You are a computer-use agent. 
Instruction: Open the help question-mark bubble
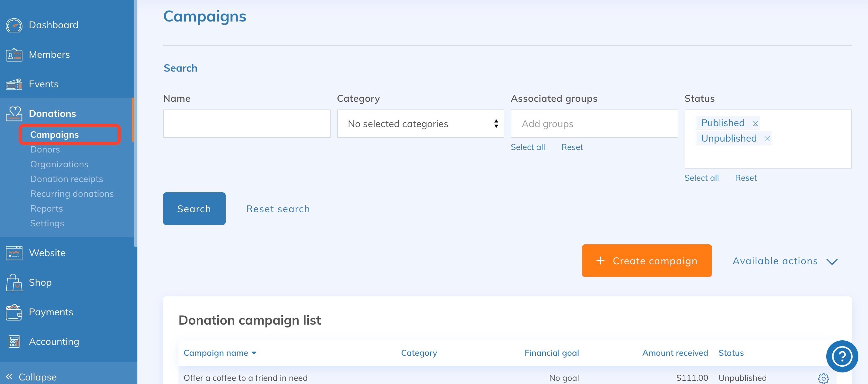[x=842, y=356]
